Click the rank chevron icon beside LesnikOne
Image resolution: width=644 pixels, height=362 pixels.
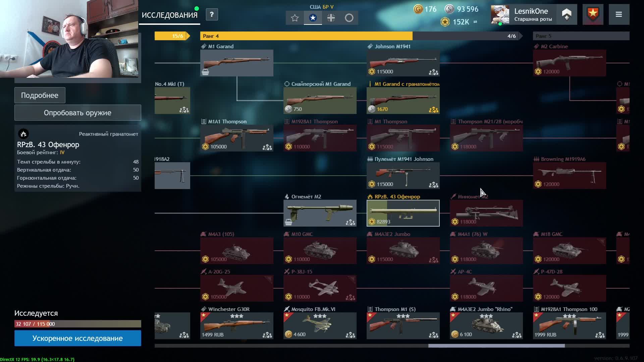[x=567, y=14]
